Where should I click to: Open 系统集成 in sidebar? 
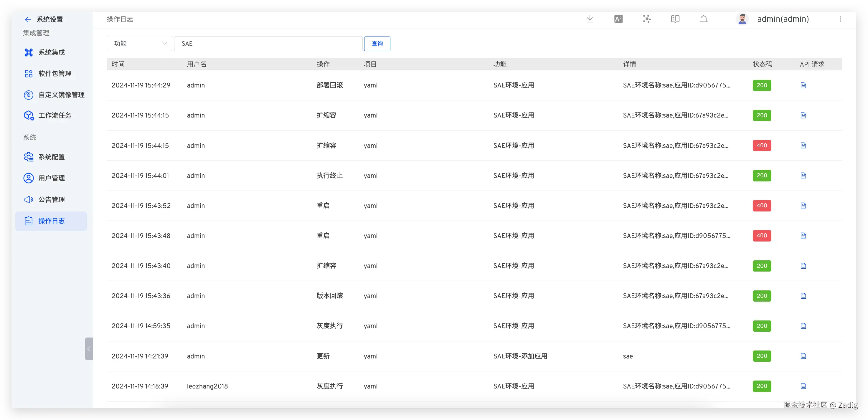[x=51, y=52]
